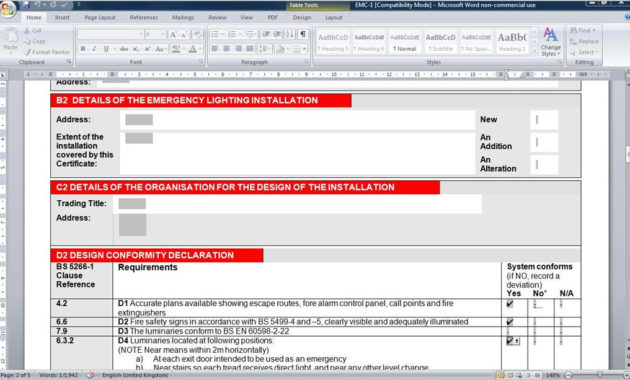The height and width of the screenshot is (380, 630).
Task: Click in the Trading Title input field
Action: click(298, 204)
